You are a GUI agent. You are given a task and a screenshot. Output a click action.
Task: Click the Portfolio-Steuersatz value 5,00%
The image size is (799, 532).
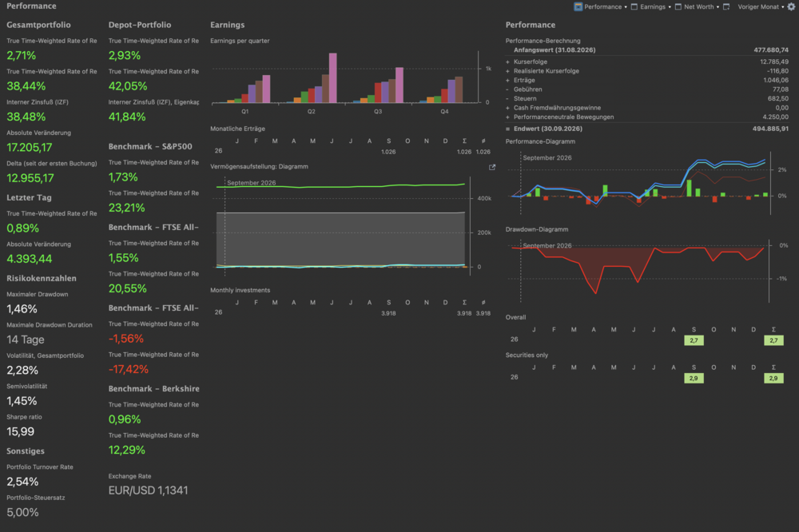click(x=22, y=512)
